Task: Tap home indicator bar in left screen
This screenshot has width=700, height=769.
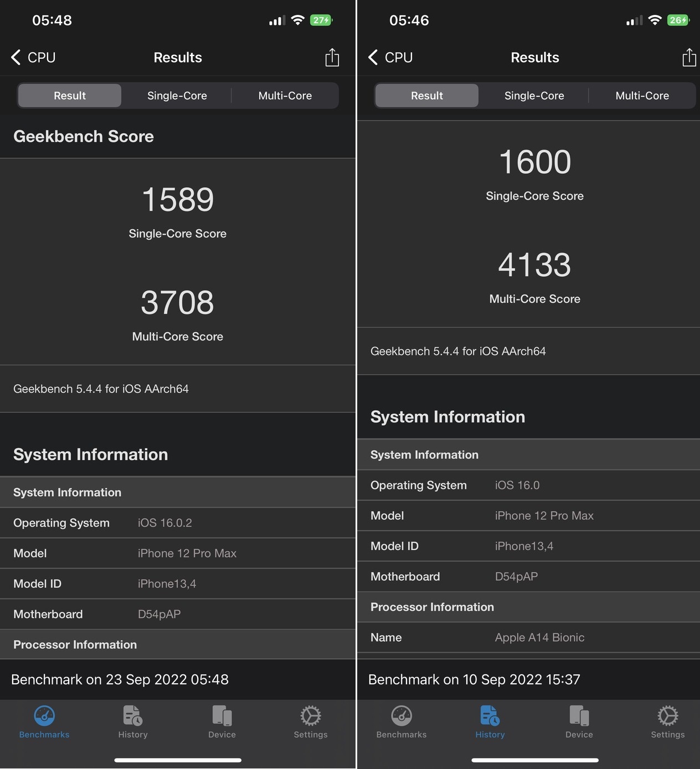Action: (x=178, y=760)
